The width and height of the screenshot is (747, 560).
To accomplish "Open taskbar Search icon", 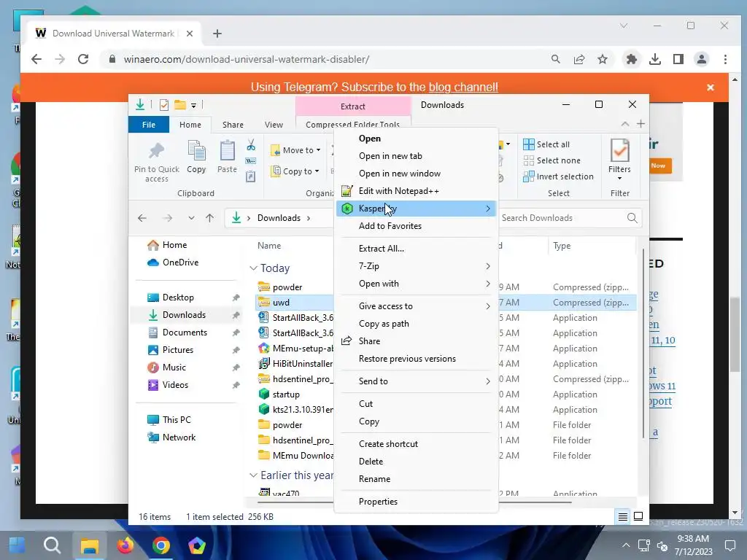I will tap(53, 545).
